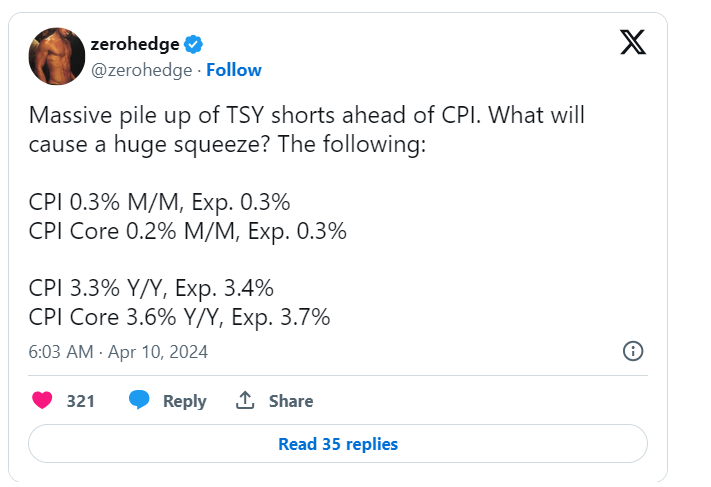Click the 321 likes count
Screen dimensions: 711x487
pos(80,401)
